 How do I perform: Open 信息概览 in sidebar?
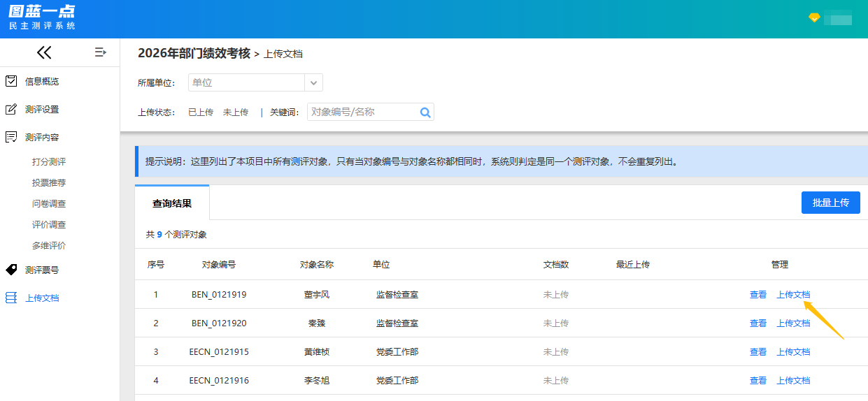(x=42, y=81)
